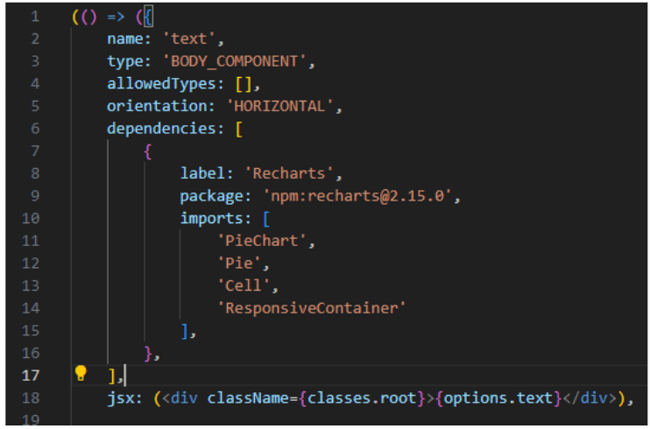Image resolution: width=650 pixels, height=429 pixels.
Task: Place cursor on the 'HORIZONTAL' orientation value
Action: point(280,107)
